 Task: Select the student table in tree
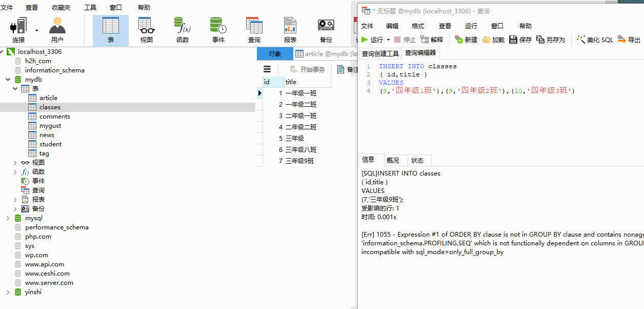(x=50, y=144)
